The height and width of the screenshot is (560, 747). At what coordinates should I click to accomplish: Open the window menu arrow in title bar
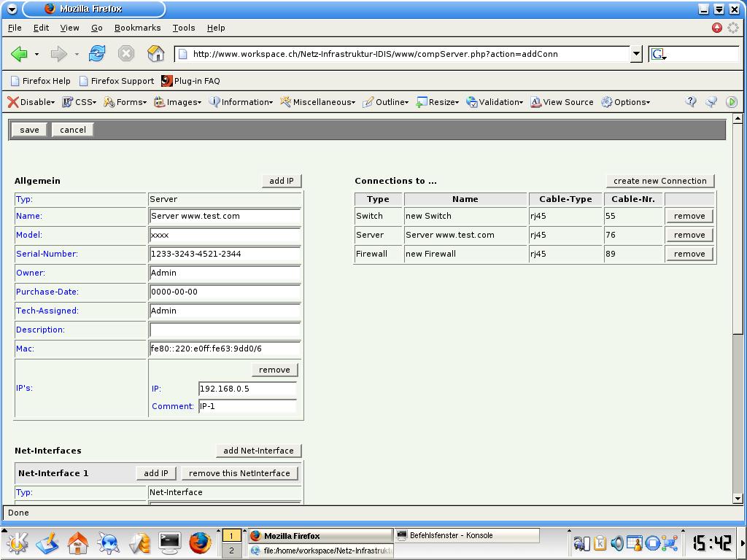(x=12, y=9)
